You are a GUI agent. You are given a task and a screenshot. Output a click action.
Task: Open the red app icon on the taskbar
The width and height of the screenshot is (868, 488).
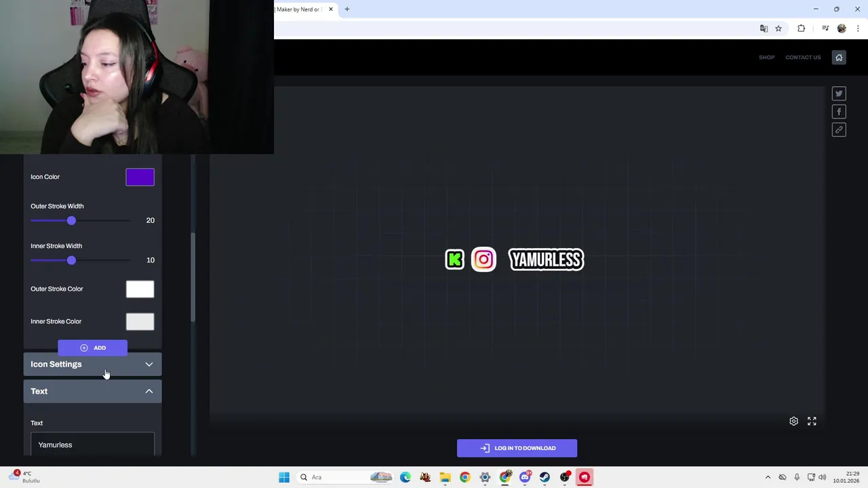585,477
